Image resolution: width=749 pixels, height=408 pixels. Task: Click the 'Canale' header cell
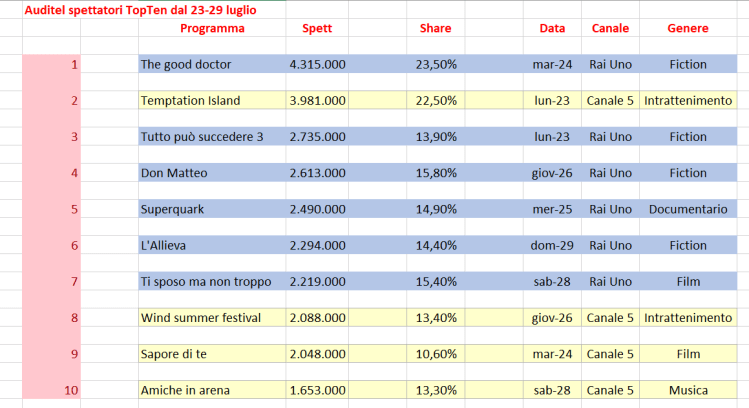[610, 28]
